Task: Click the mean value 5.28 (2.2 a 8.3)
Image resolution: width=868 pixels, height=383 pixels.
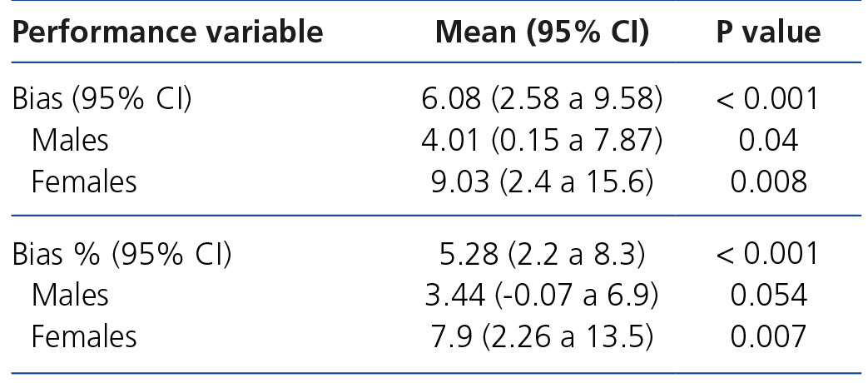Action: [542, 255]
